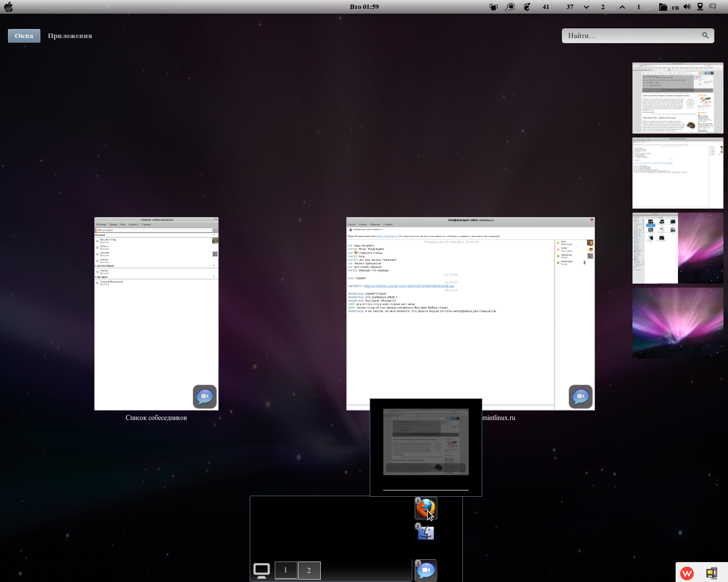Select the second workspace thumbnail with chat windows

pos(678,173)
